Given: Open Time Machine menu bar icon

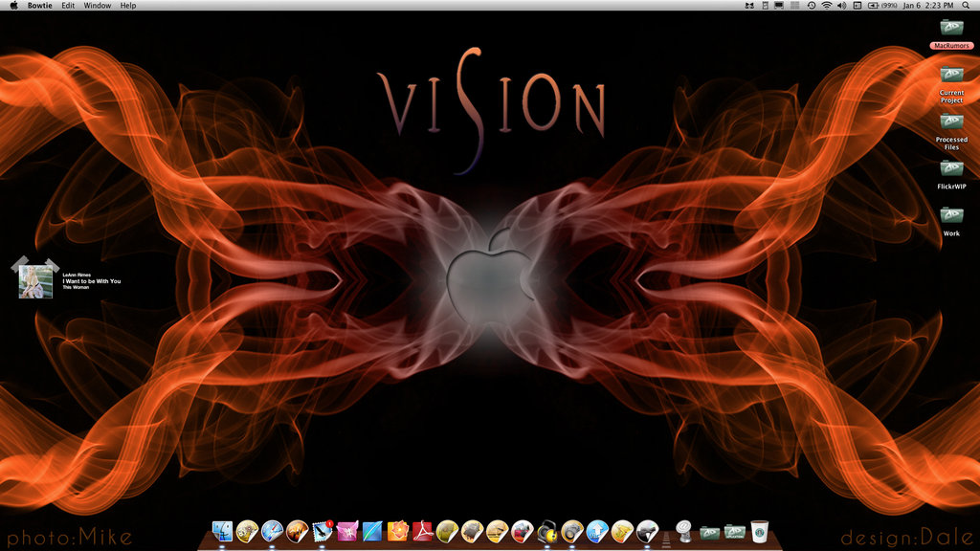Looking at the screenshot, I should (811, 5).
